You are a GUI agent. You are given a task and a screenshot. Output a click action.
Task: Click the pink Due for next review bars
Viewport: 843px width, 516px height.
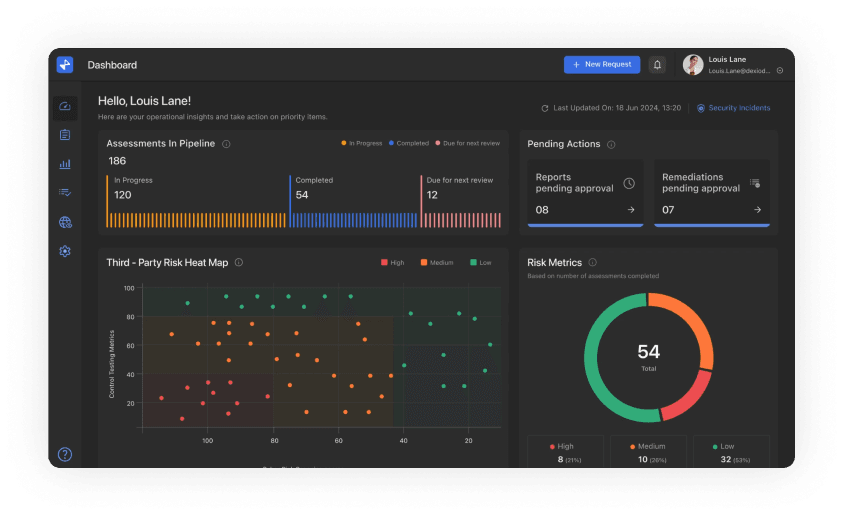coord(462,220)
